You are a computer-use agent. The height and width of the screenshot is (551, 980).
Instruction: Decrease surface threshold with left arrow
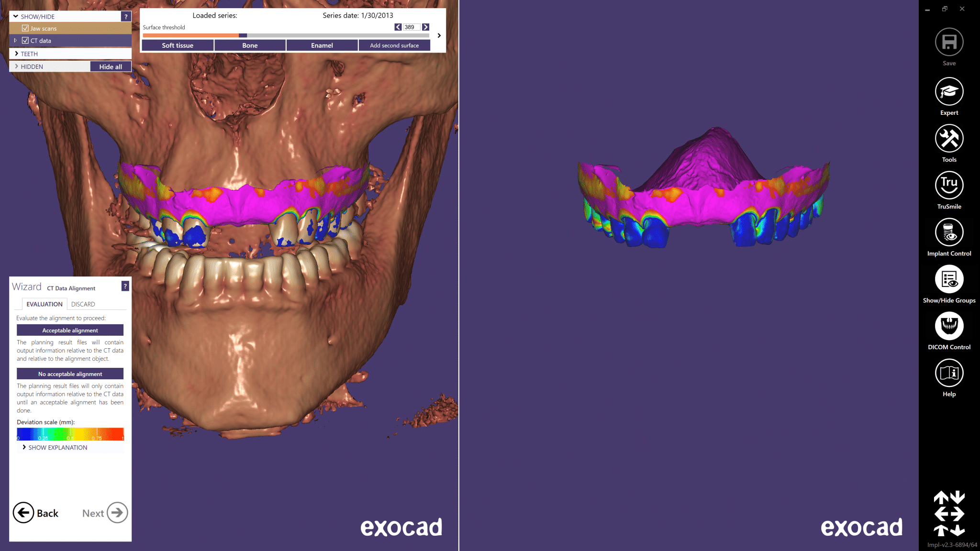coord(398,27)
